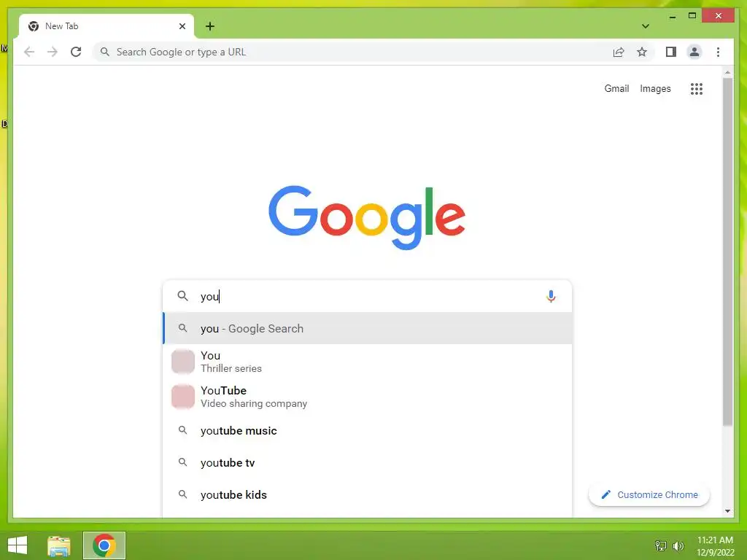747x560 pixels.
Task: Click the browser back arrow
Action: click(29, 52)
